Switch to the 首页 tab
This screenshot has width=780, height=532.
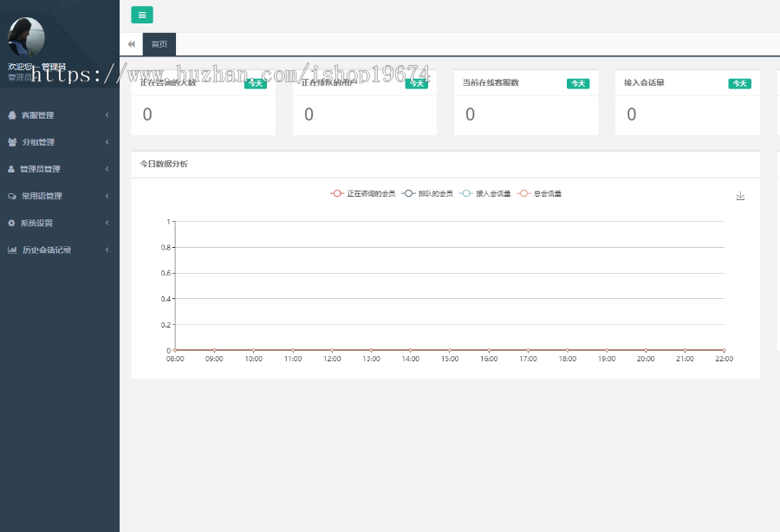coord(159,44)
